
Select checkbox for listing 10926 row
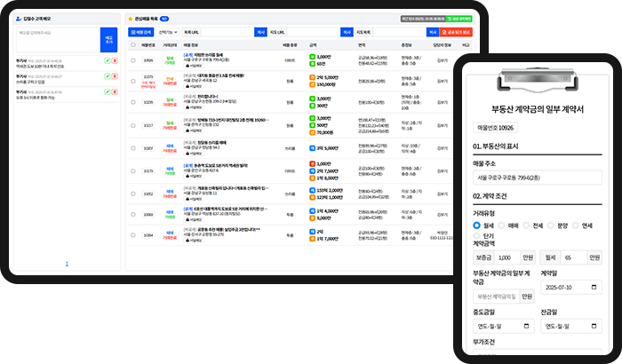[x=133, y=60]
